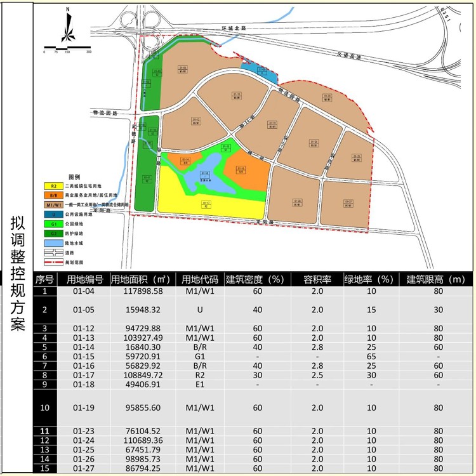Click the 用地代码 column header
Screen dimensions: 476x476
(200, 280)
